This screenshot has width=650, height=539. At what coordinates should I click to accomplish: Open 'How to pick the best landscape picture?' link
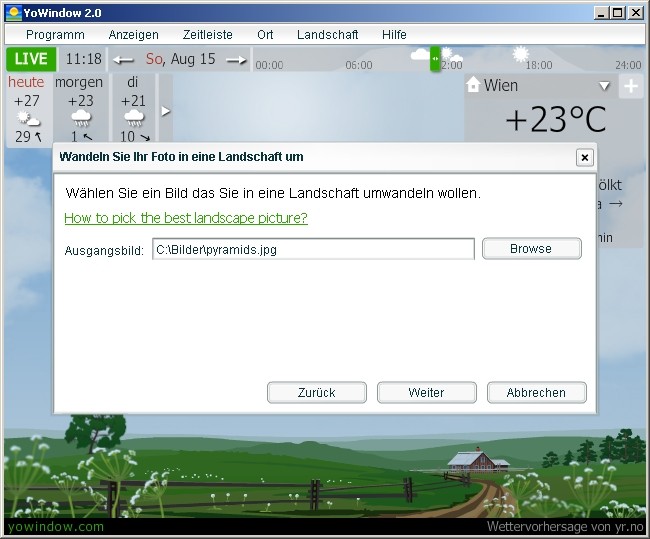click(186, 218)
